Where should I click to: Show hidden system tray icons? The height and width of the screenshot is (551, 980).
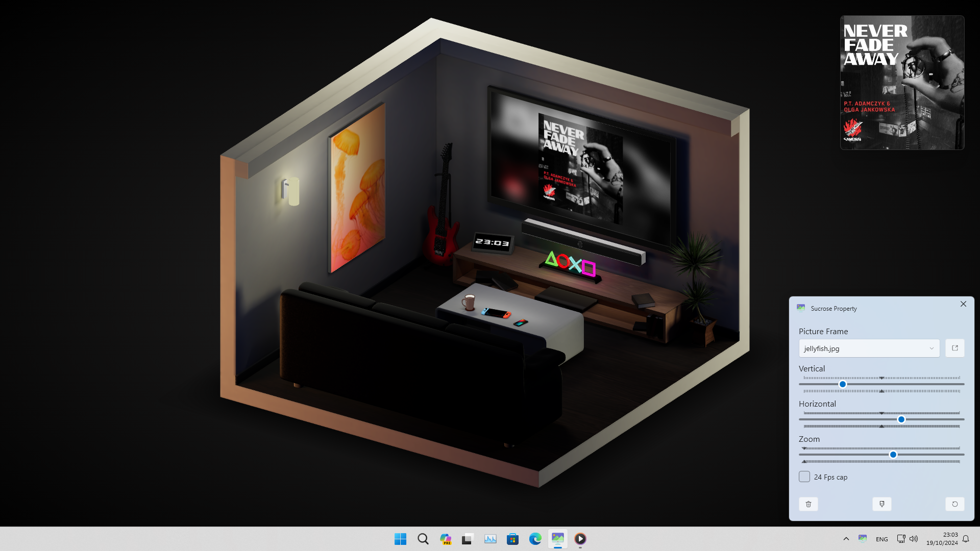pyautogui.click(x=846, y=539)
